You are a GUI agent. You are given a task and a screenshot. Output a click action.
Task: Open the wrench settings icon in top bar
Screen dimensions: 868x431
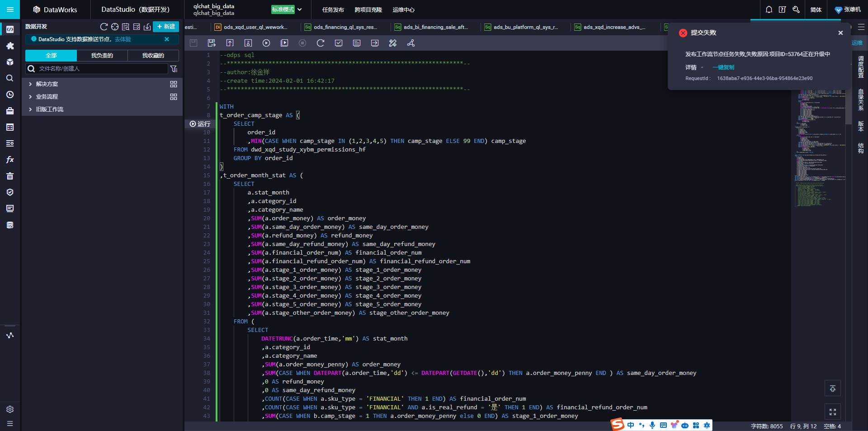[x=796, y=9]
